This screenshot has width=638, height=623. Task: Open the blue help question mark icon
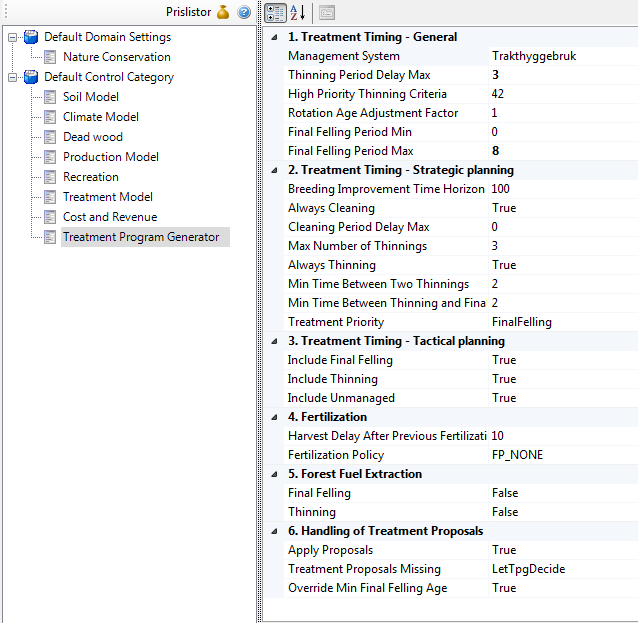[243, 12]
